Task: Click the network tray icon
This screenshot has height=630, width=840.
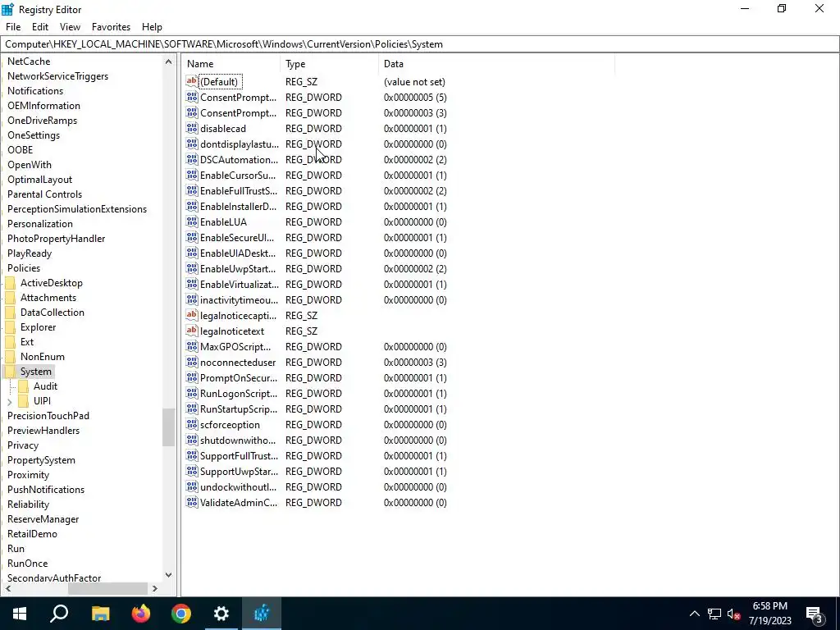Action: 714,614
